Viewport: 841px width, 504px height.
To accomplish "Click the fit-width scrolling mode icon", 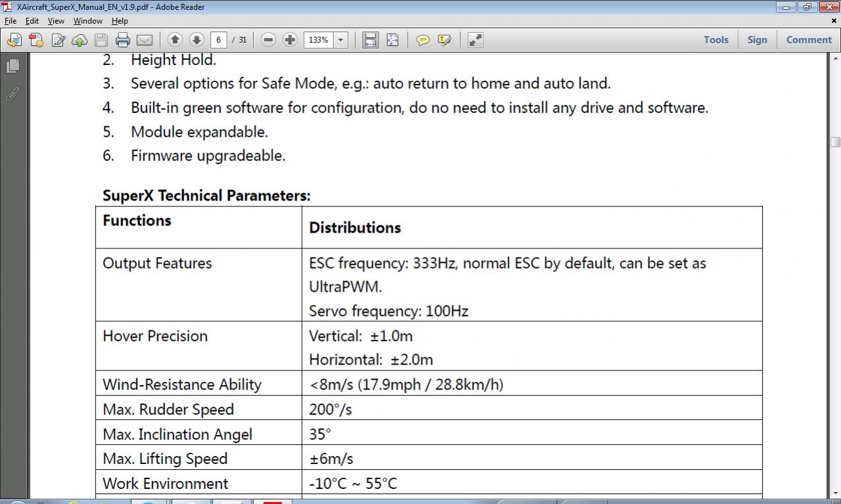I will pos(370,39).
